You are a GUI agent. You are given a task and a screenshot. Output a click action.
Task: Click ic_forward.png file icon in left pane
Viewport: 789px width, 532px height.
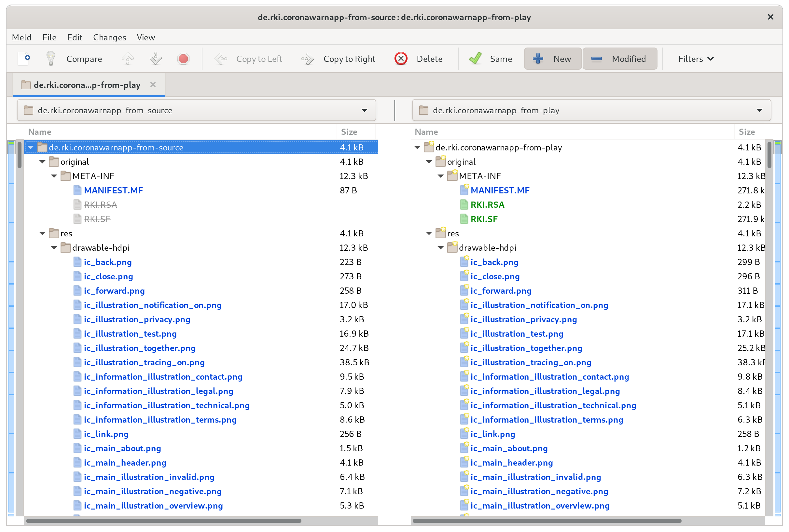point(77,290)
